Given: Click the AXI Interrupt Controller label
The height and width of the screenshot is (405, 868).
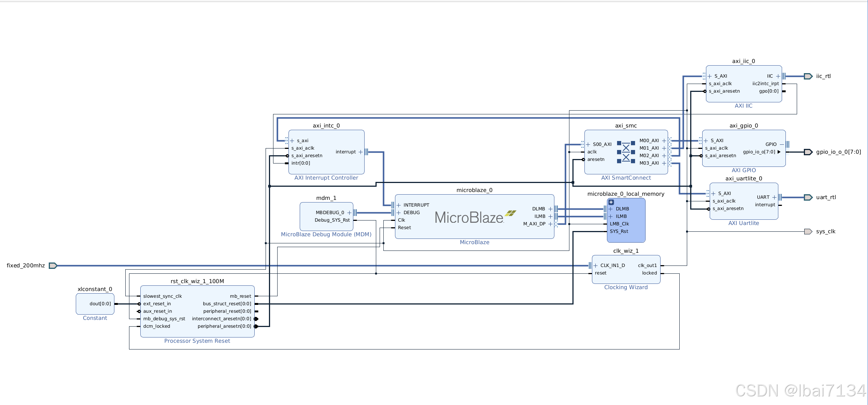Looking at the screenshot, I should tap(326, 178).
